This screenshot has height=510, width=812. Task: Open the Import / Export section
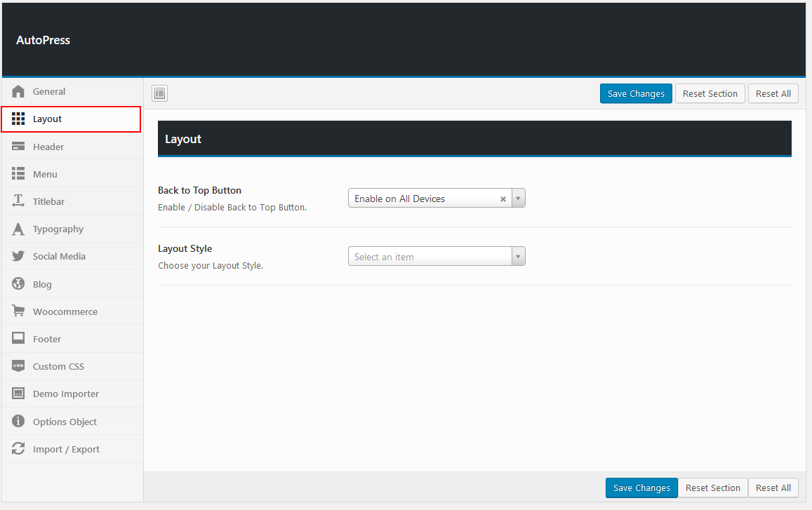click(x=72, y=449)
